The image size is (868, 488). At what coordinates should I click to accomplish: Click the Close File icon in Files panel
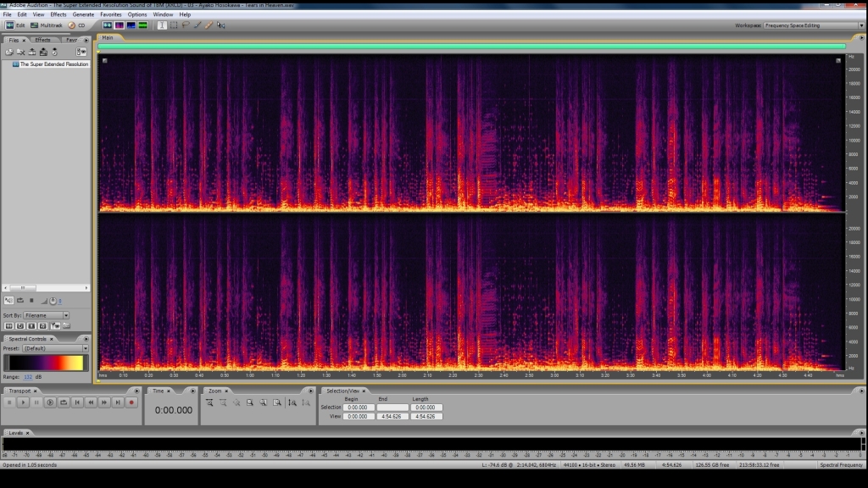click(21, 52)
